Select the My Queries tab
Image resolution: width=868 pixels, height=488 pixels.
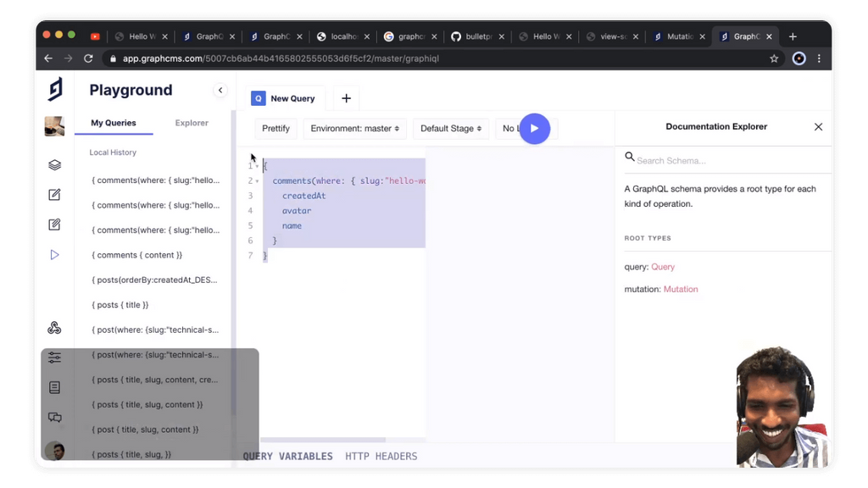point(114,123)
